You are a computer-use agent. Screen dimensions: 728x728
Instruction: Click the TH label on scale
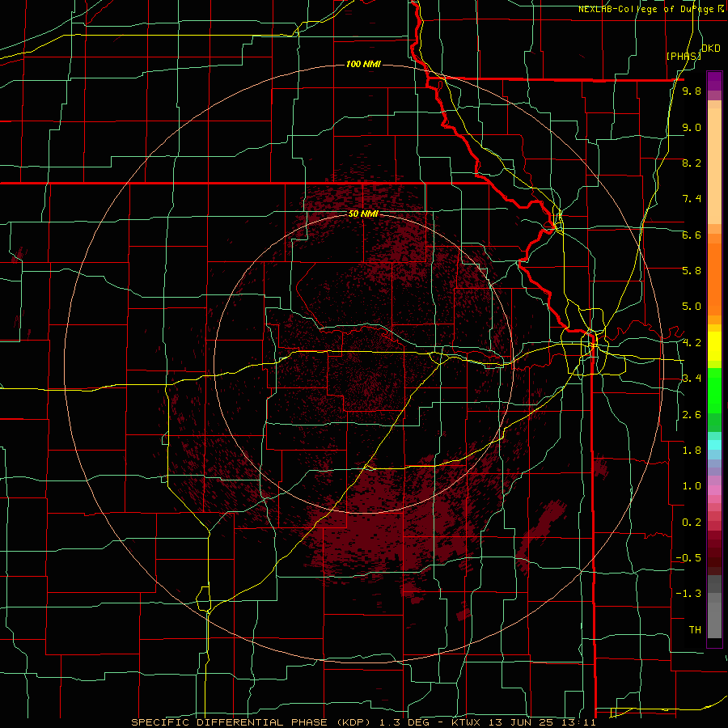695,630
